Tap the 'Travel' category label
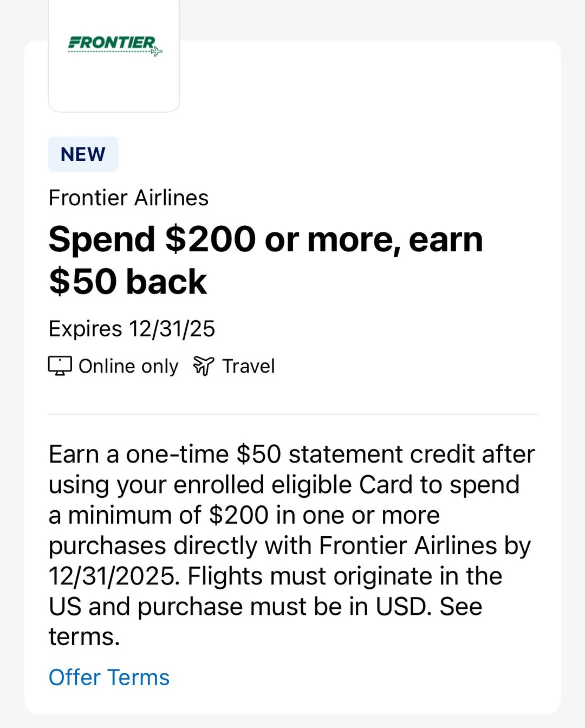 pyautogui.click(x=248, y=367)
